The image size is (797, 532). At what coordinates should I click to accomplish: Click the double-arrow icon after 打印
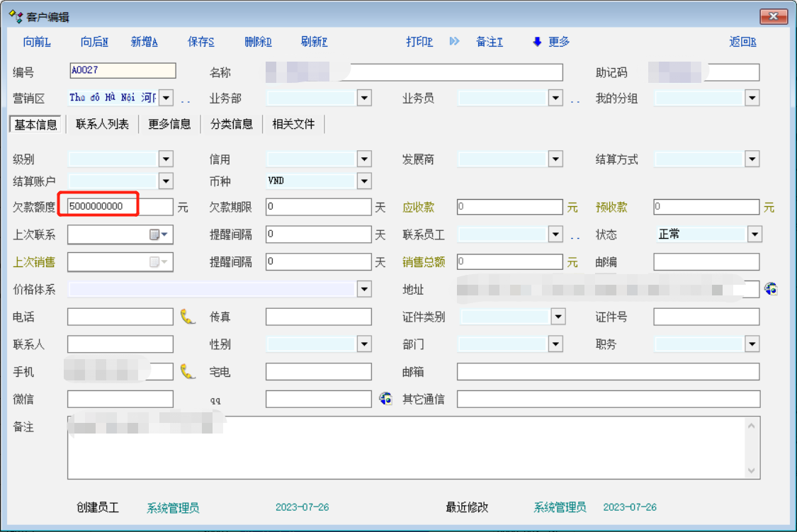(x=454, y=42)
